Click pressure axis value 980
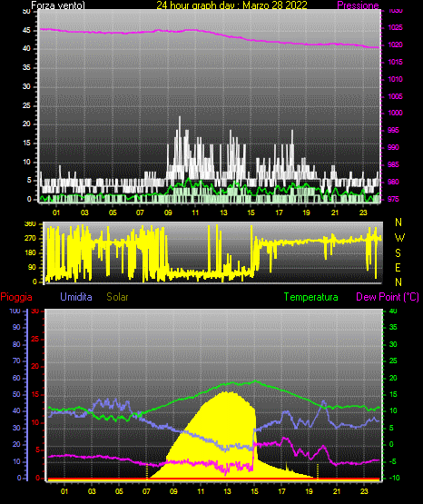 pyautogui.click(x=393, y=182)
